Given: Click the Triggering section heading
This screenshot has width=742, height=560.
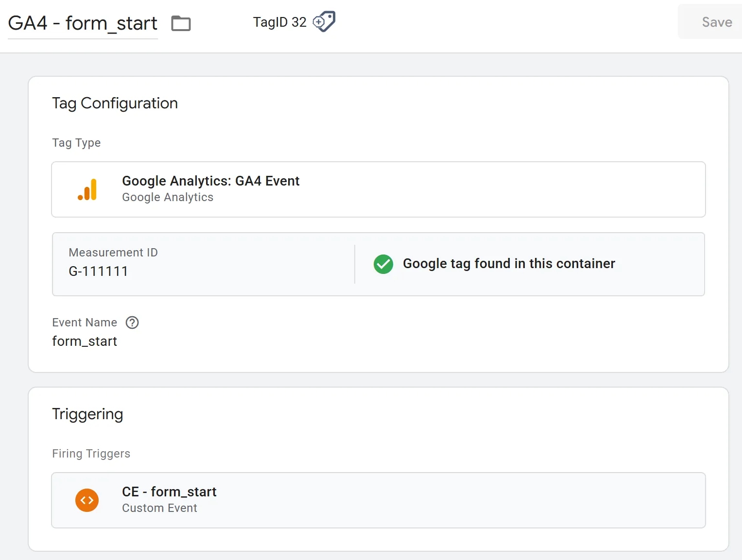Looking at the screenshot, I should coord(87,414).
